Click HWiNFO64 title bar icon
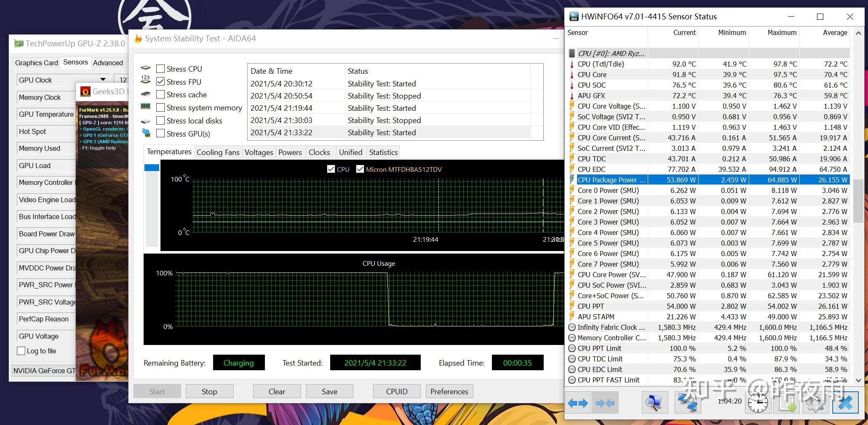Screen dimensions: 868x425 (574, 16)
